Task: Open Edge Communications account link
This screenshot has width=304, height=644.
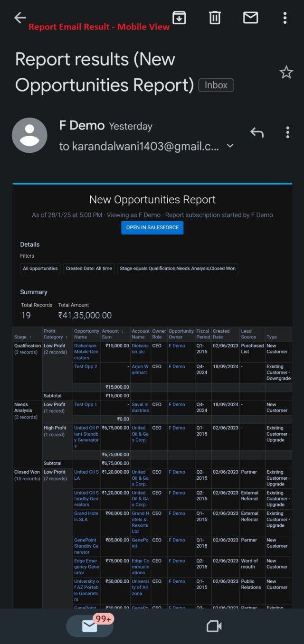Action: pyautogui.click(x=140, y=567)
